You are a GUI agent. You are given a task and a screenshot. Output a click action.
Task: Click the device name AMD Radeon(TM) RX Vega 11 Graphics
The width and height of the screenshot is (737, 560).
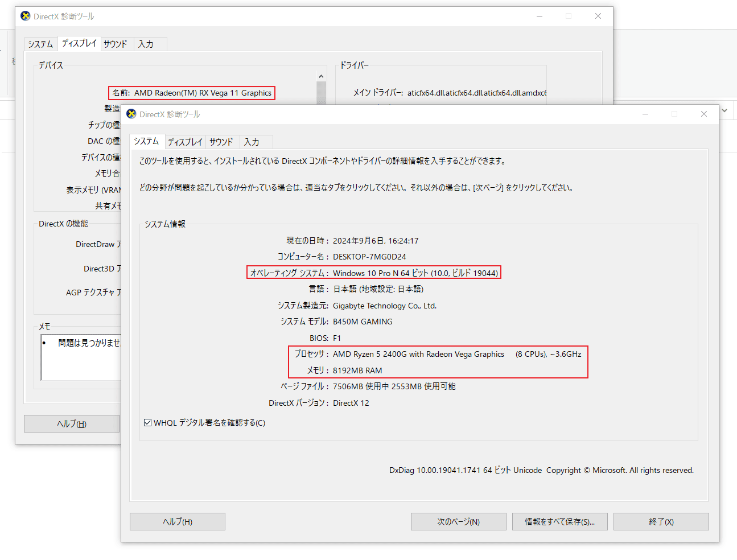203,93
